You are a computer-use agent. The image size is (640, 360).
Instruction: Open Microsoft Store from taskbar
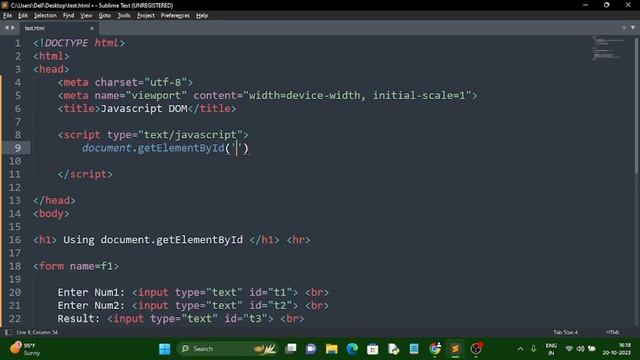pos(372,349)
